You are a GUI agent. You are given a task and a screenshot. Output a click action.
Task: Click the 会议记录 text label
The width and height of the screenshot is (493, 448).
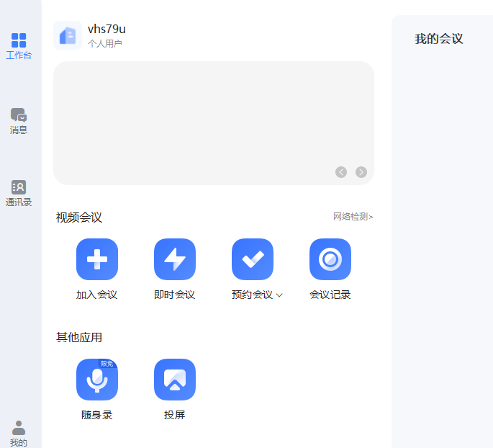point(330,295)
